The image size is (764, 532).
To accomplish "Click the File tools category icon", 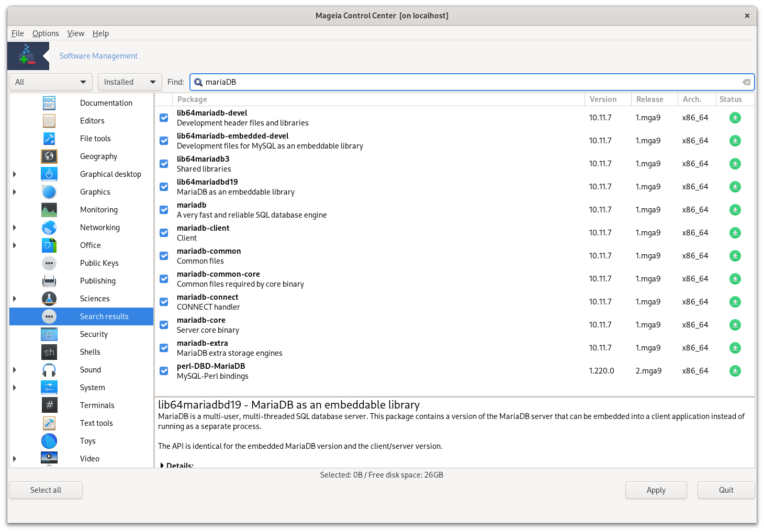I will [x=49, y=139].
